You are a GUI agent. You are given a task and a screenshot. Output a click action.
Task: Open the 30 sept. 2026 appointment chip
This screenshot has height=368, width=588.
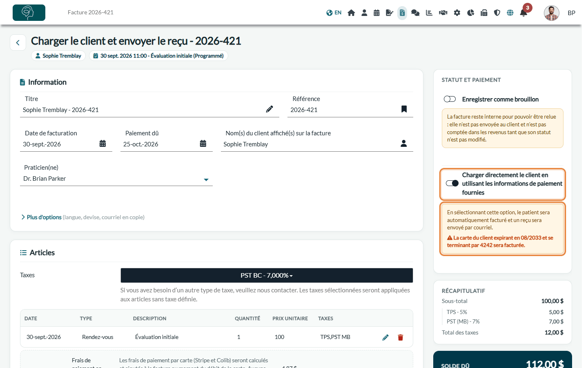coord(158,56)
